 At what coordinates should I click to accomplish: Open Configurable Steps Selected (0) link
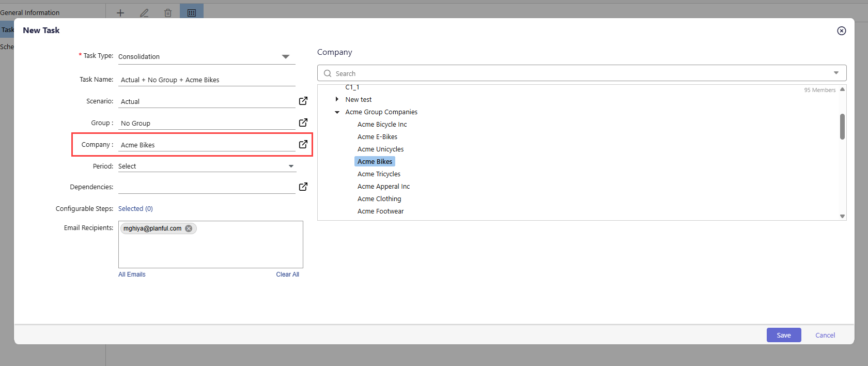point(135,209)
